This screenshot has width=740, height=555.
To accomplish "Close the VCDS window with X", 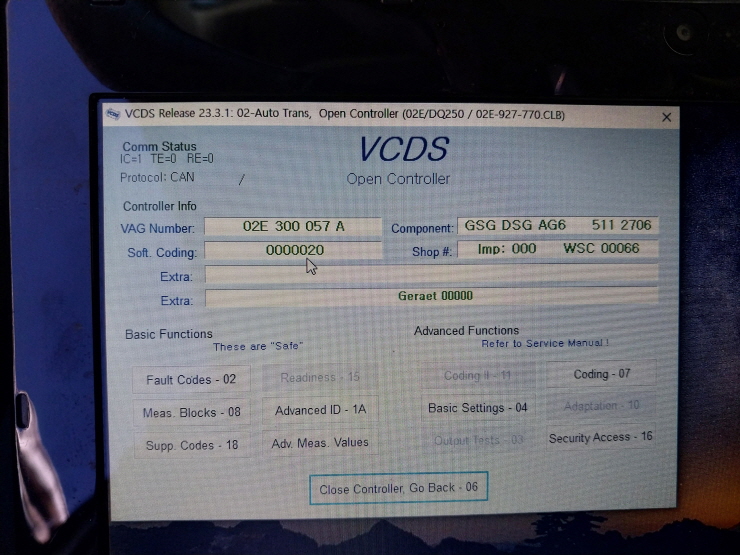I will [x=666, y=117].
